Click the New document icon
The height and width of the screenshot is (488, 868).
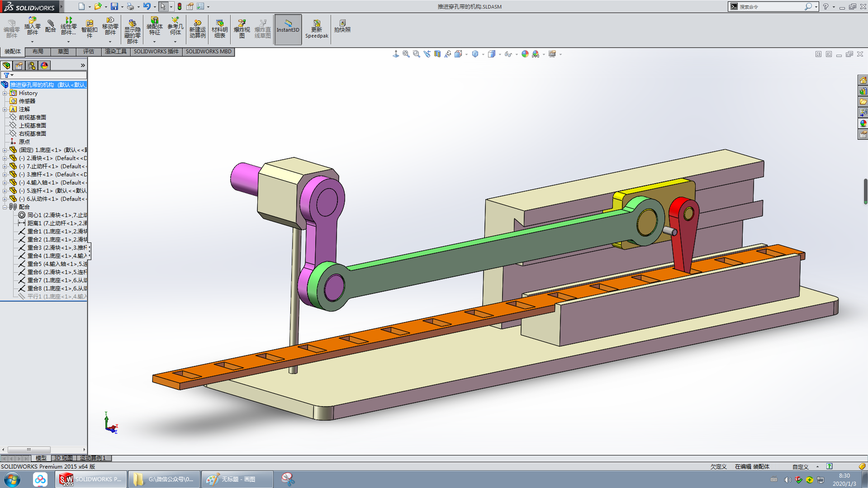pyautogui.click(x=81, y=6)
